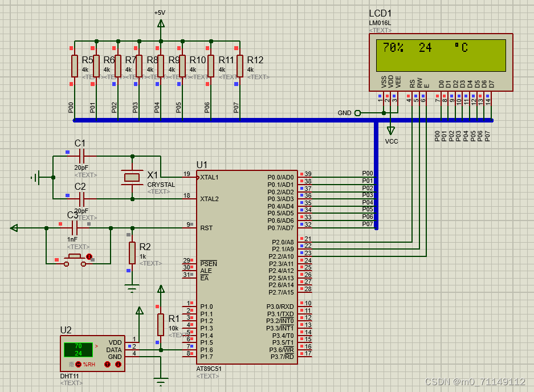Click the DATA pin label on DHT11
Image resolution: width=534 pixels, height=392 pixels.
[x=114, y=350]
